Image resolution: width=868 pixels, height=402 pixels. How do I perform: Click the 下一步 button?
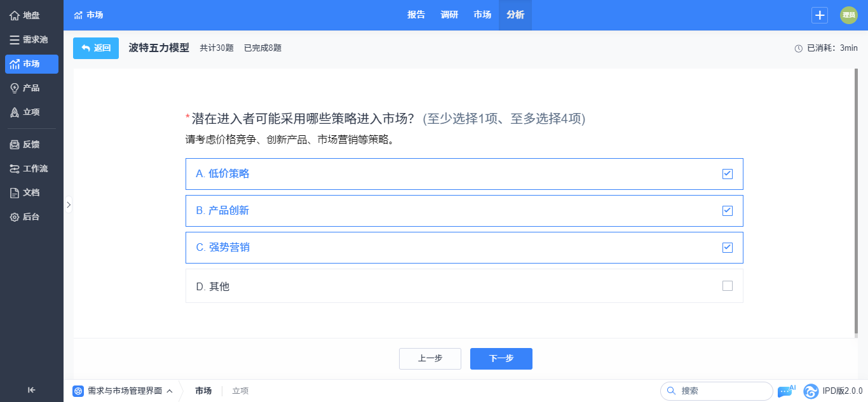coord(501,359)
